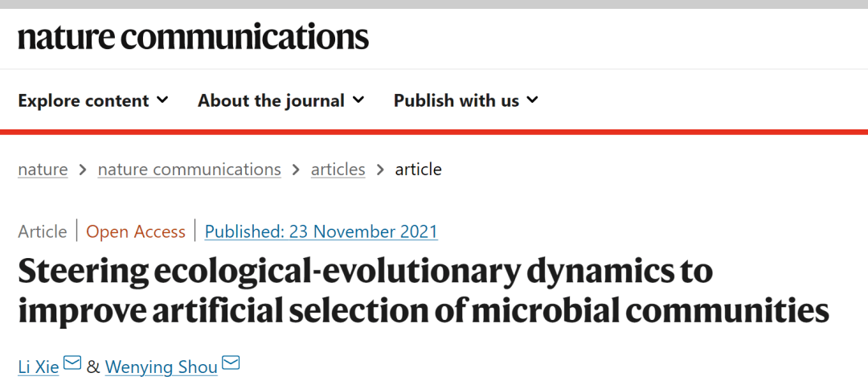Viewport: 868px width, 389px height.
Task: Click the current article breadcrumb item
Action: [x=418, y=170]
